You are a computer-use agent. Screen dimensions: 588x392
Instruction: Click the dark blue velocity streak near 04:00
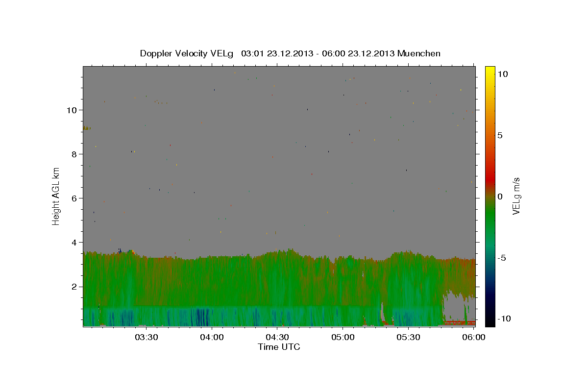click(201, 317)
